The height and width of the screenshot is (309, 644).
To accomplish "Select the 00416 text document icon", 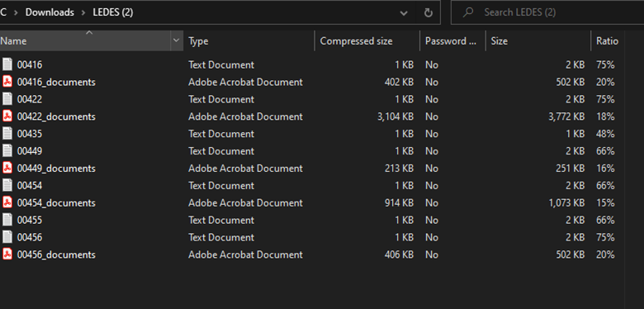I will point(7,64).
